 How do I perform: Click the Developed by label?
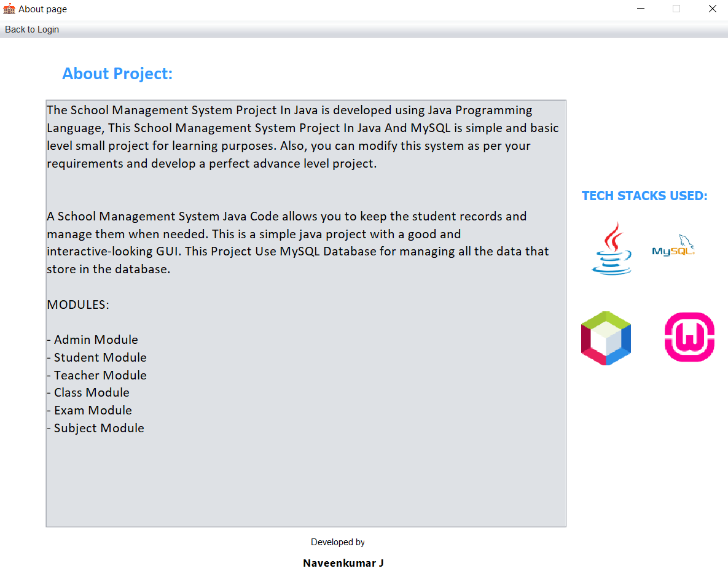pos(337,542)
